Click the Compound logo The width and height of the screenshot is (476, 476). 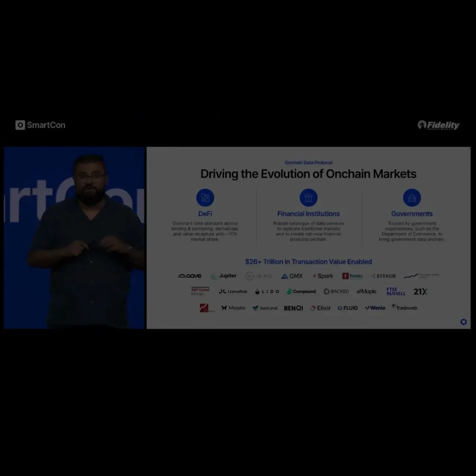coord(301,292)
